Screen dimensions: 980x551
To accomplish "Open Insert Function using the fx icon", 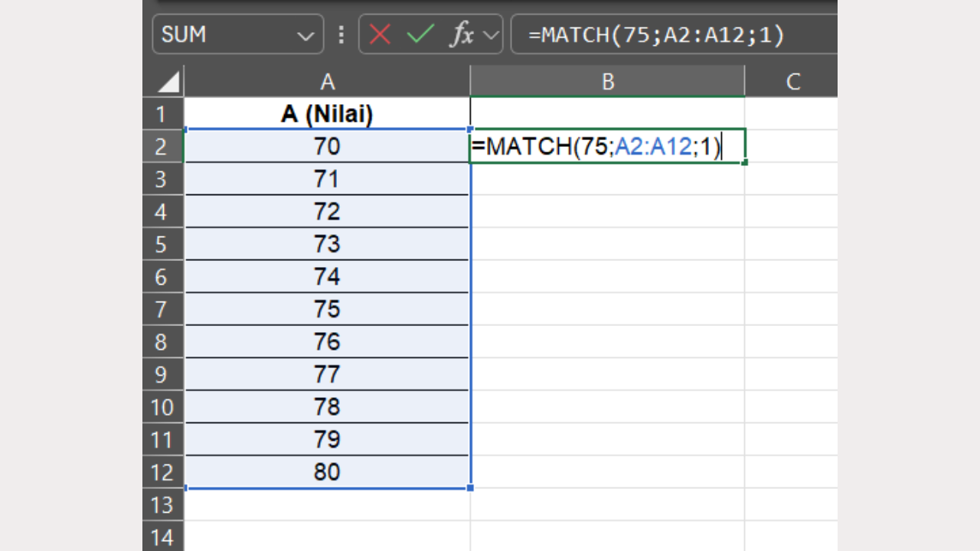I will point(461,34).
